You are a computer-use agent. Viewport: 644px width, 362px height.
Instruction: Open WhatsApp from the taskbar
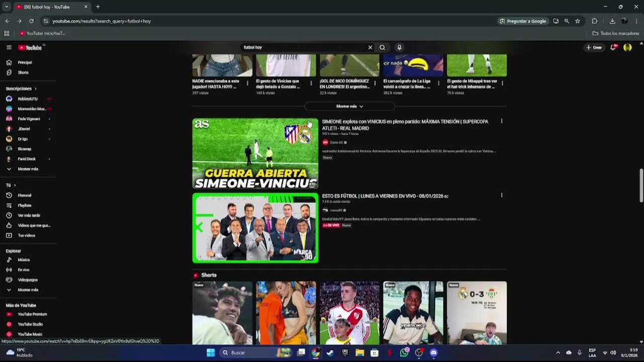point(405,352)
